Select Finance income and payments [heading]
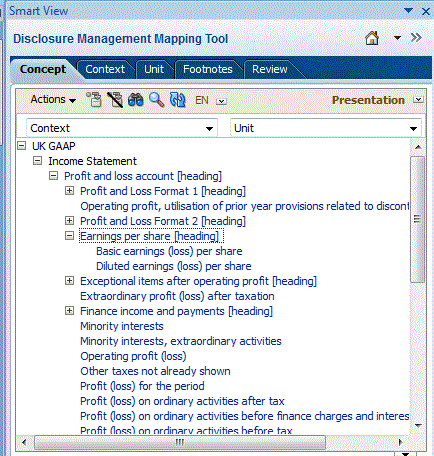The width and height of the screenshot is (434, 456). pos(177,311)
